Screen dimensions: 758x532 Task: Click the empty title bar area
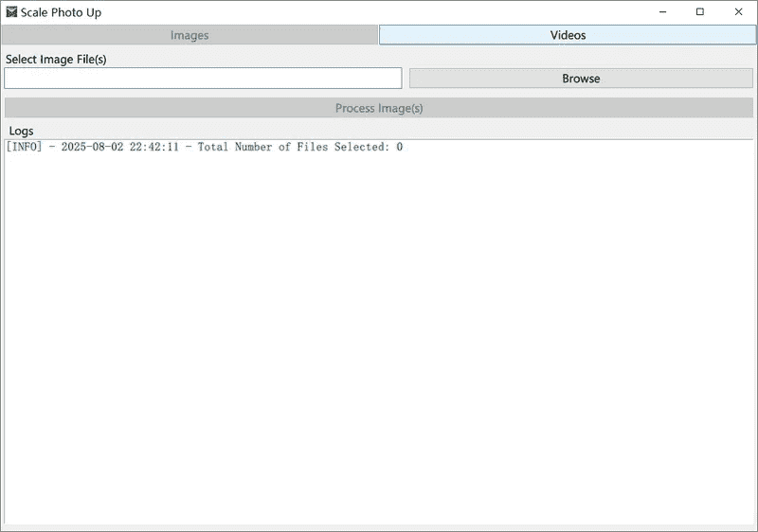pos(379,12)
